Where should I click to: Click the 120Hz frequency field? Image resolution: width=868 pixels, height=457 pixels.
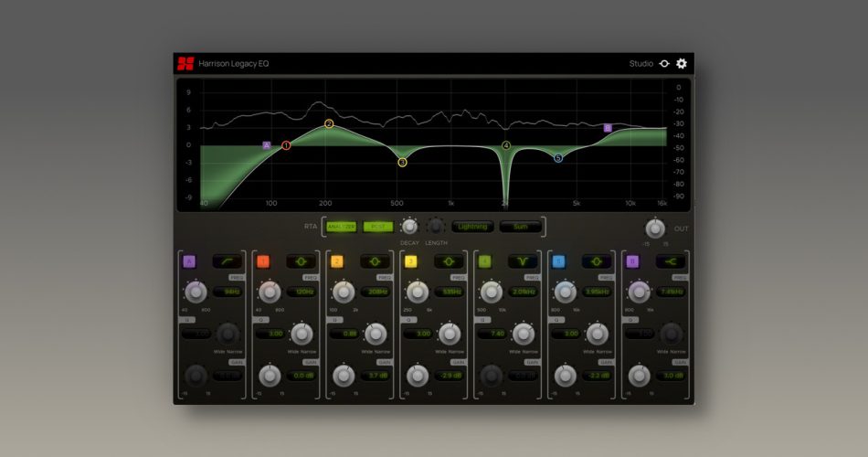(302, 292)
